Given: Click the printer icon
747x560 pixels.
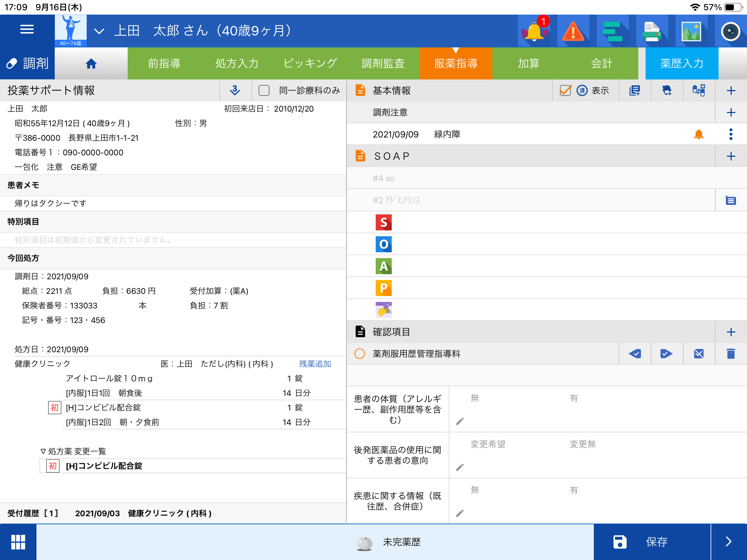Looking at the screenshot, I should (x=652, y=31).
